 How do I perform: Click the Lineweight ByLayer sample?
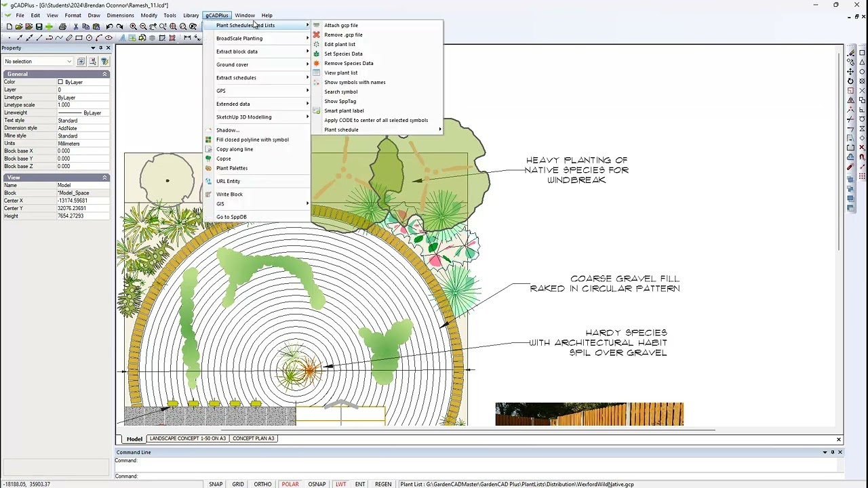pyautogui.click(x=79, y=113)
